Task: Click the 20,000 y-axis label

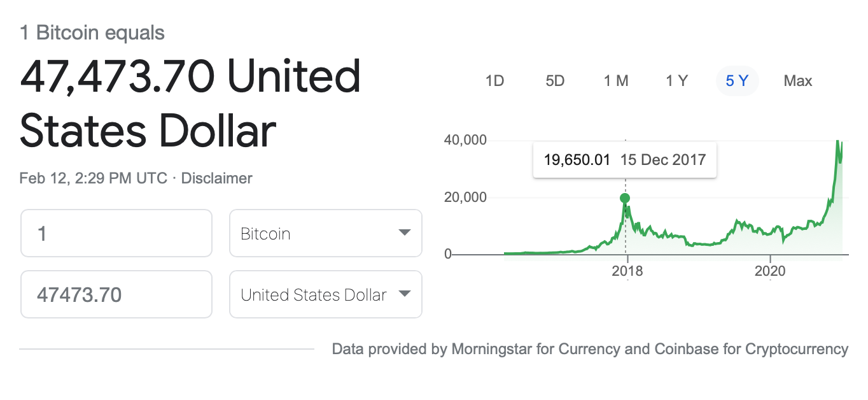Action: coord(465,197)
